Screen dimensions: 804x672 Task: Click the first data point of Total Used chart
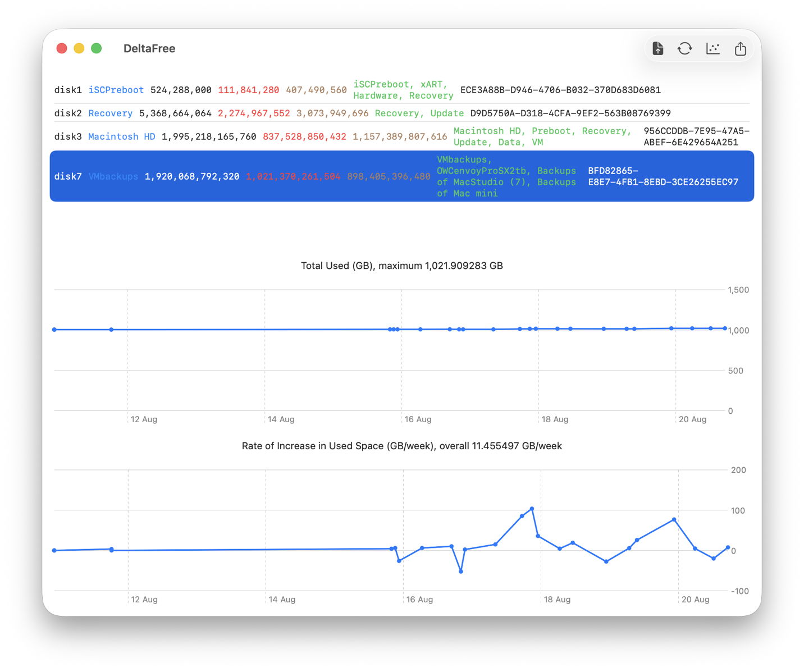pyautogui.click(x=54, y=330)
